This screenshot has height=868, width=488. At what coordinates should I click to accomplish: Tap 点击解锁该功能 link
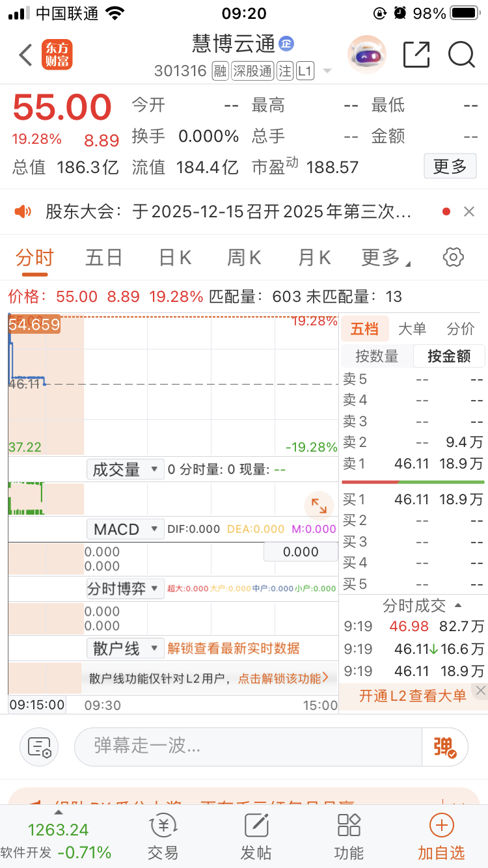click(283, 678)
